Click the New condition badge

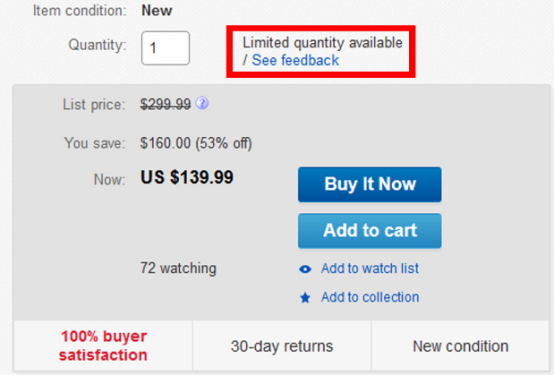click(x=461, y=346)
